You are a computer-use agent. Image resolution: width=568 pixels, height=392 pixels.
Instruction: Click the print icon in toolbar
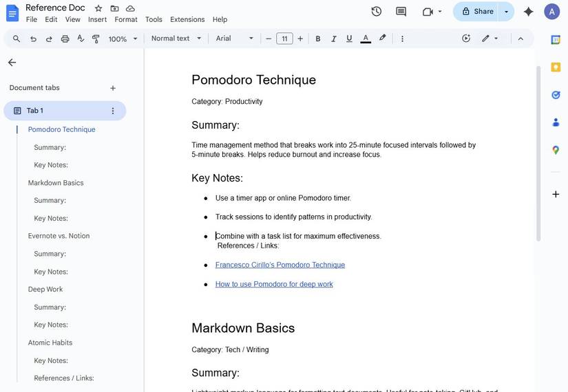pos(65,39)
